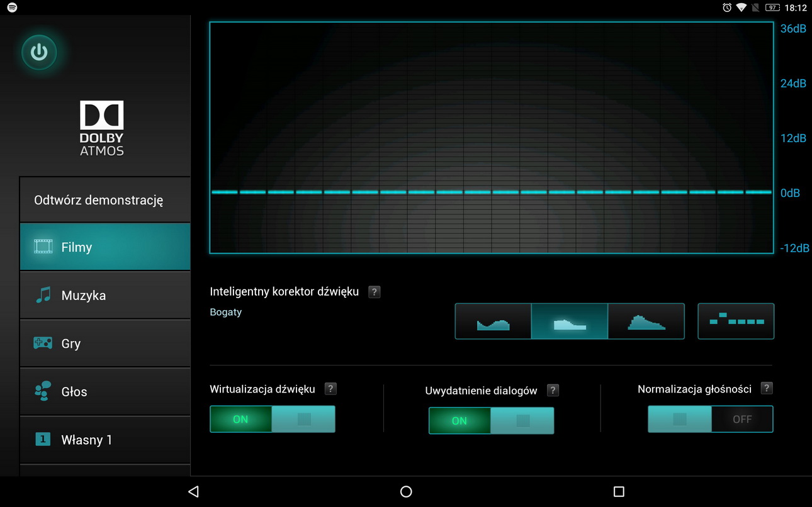Choose the Głos profile

pos(105,391)
